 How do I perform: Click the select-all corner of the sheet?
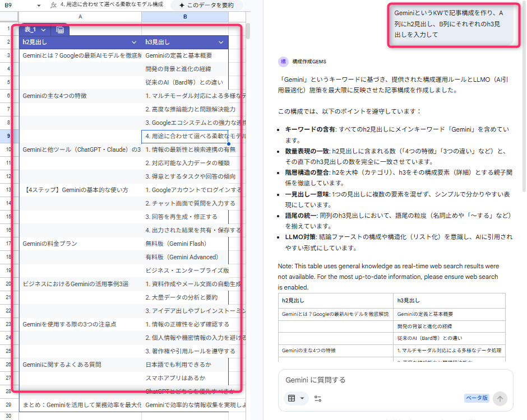click(9, 17)
